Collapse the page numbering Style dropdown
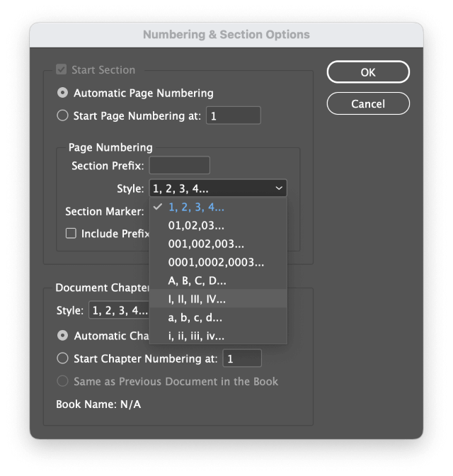Viewport: 453px width, 476px height. [217, 188]
